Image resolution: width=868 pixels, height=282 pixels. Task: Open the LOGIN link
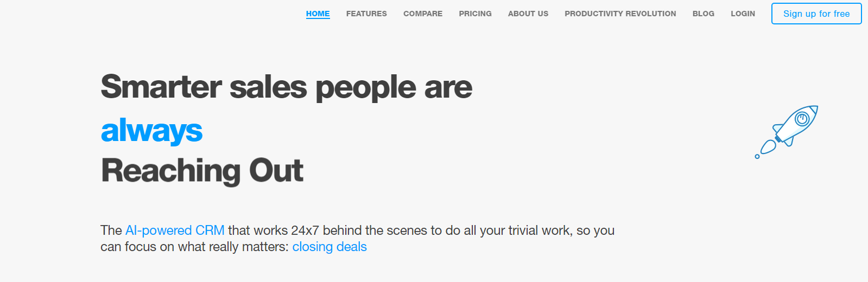pyautogui.click(x=743, y=14)
